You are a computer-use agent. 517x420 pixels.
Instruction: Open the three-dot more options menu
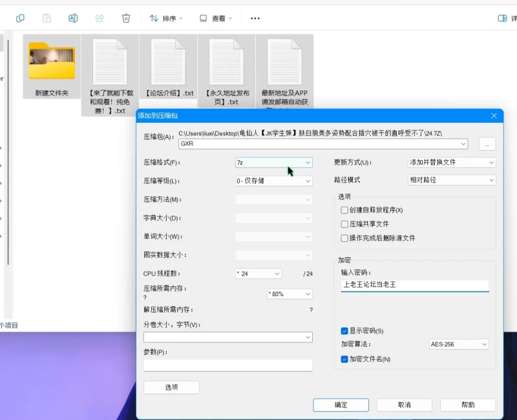255,18
